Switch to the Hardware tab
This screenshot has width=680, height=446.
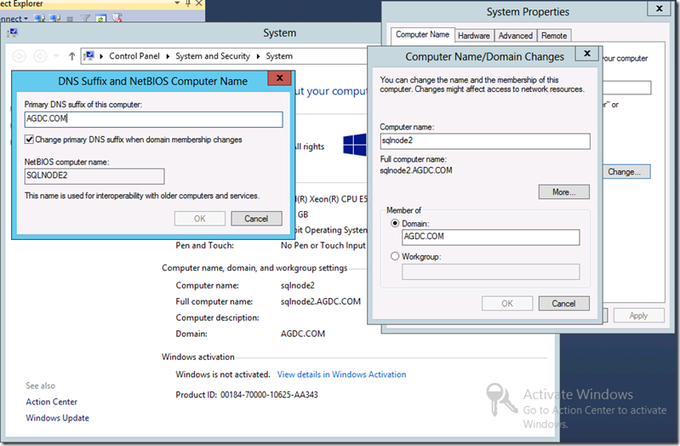[474, 36]
